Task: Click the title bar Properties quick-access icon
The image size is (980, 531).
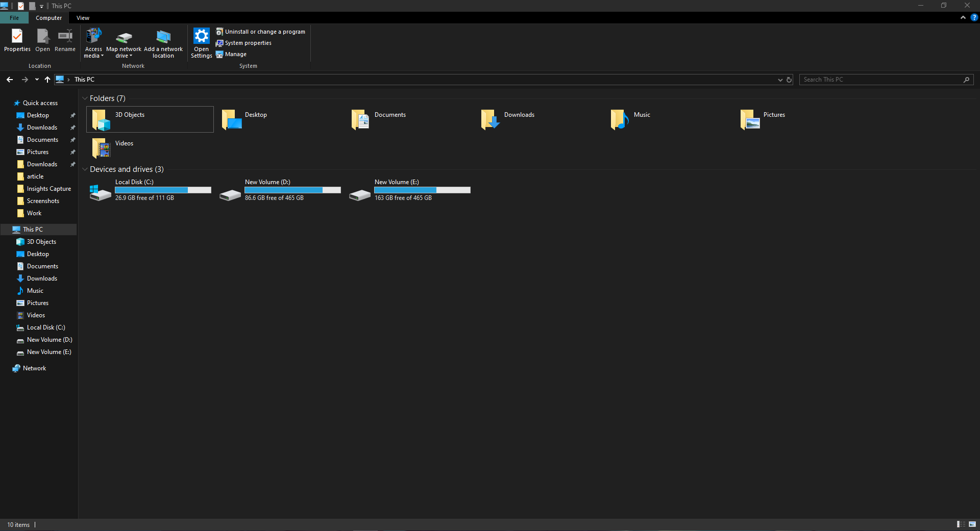Action: point(21,6)
